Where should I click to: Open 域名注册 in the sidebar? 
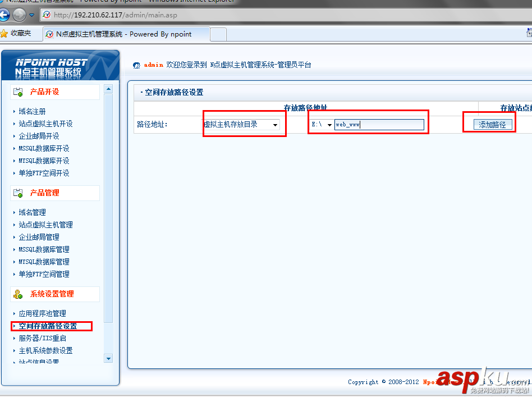[32, 111]
